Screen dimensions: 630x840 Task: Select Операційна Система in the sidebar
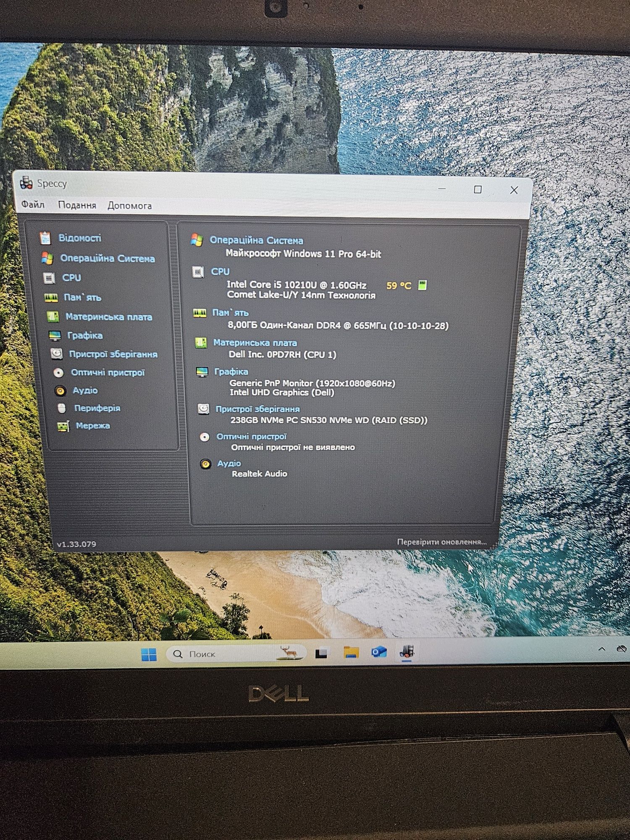[x=108, y=258]
